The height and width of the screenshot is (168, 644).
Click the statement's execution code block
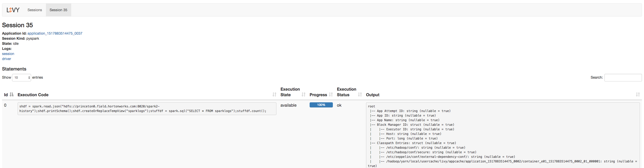(x=147, y=109)
